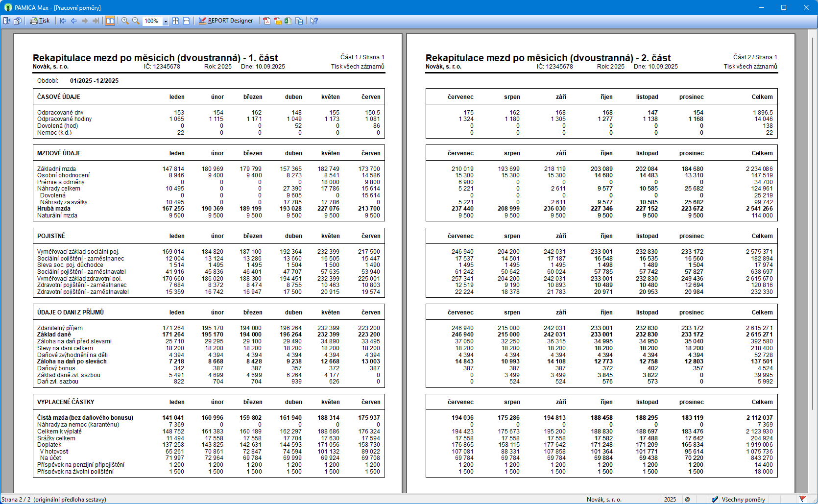
Task: Close preview with door icon
Action: click(x=6, y=21)
